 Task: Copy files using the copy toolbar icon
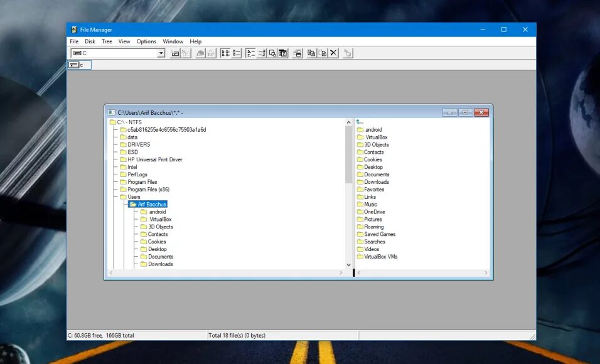[310, 53]
